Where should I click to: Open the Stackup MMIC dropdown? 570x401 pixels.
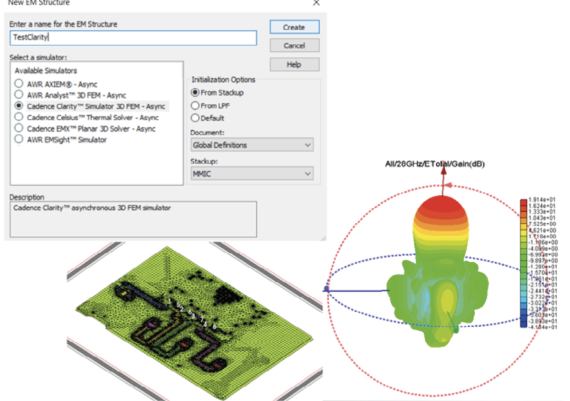pos(252,174)
